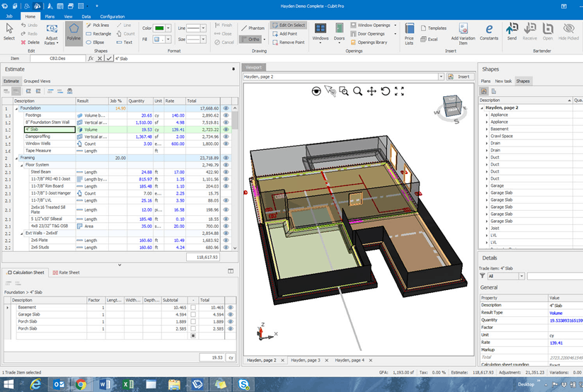Toggle Ortho drawing mode
583x392 pixels.
[250, 39]
